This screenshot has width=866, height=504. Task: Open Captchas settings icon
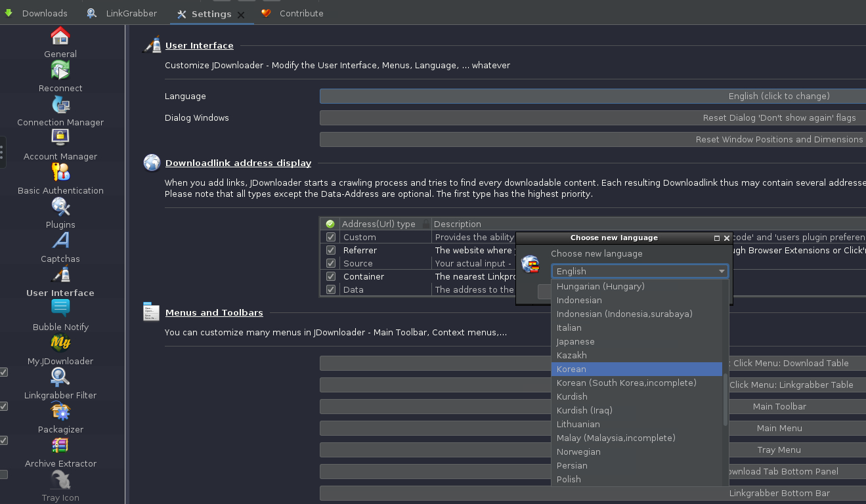(x=60, y=241)
